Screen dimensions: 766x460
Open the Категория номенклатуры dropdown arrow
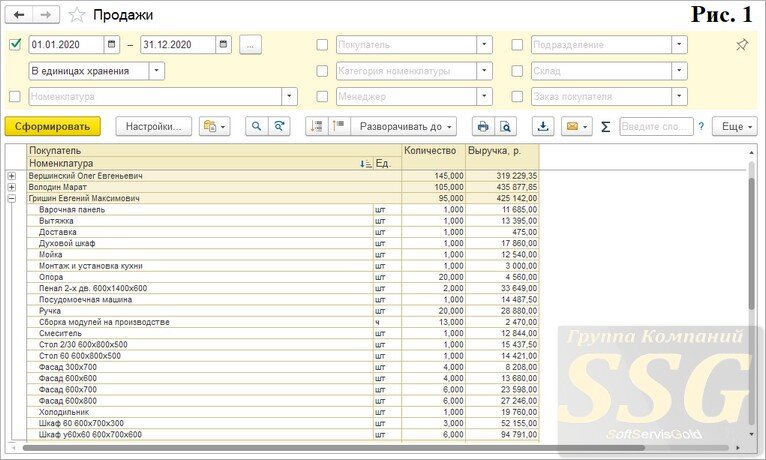[x=484, y=71]
